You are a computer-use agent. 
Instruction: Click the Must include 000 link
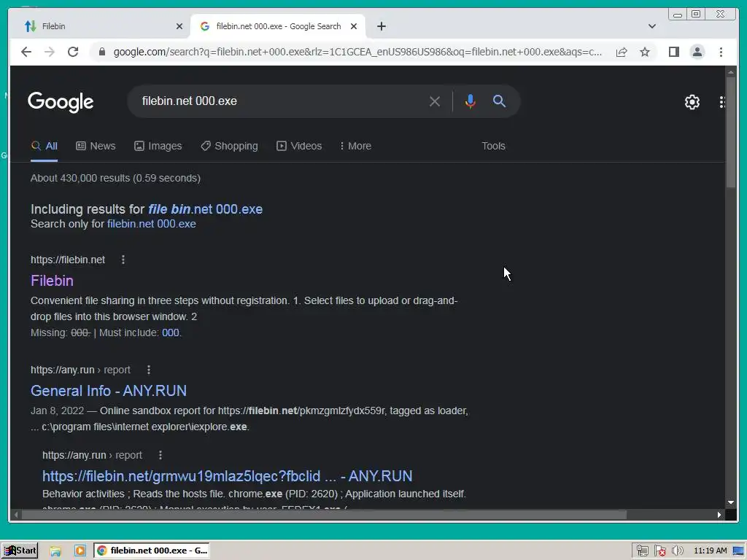pyautogui.click(x=171, y=332)
